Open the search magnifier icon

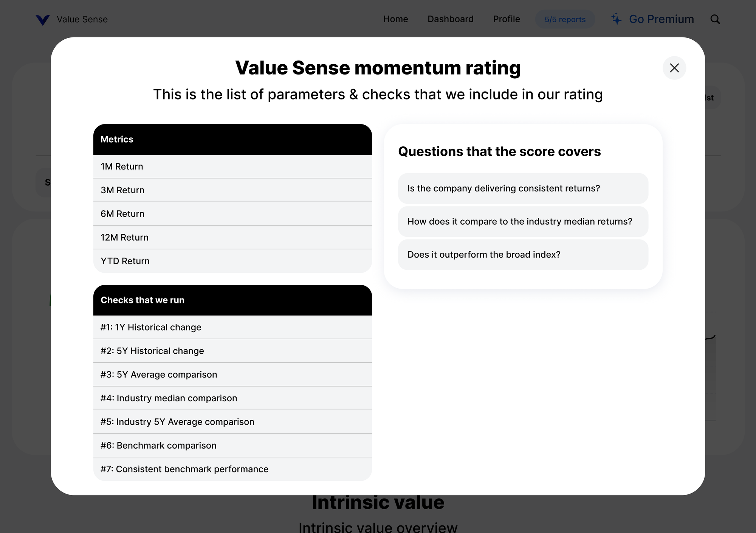point(715,19)
